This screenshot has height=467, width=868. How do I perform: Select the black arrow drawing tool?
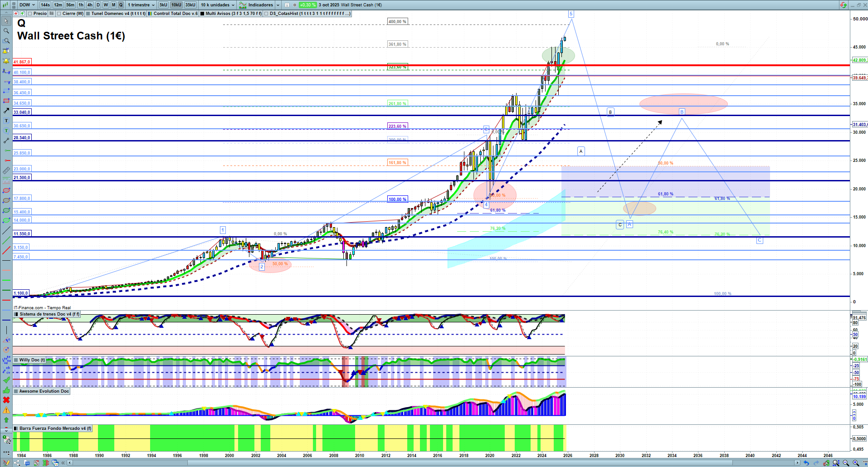coord(6,111)
